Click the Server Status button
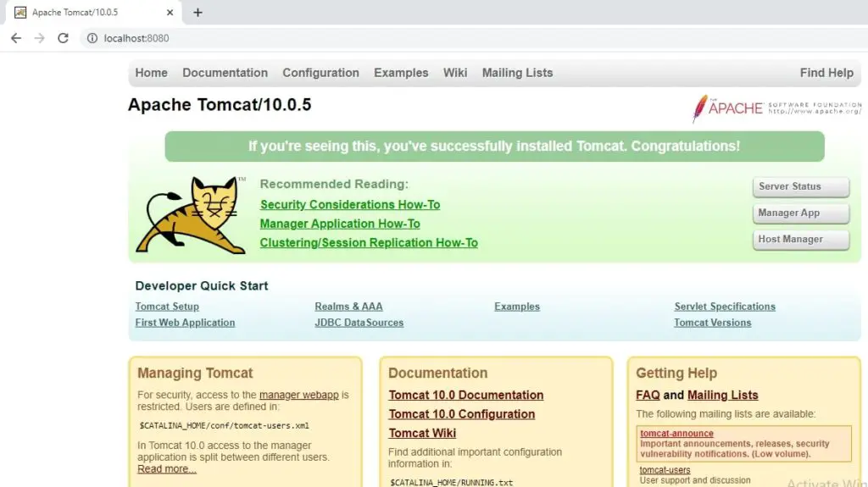 pyautogui.click(x=800, y=186)
